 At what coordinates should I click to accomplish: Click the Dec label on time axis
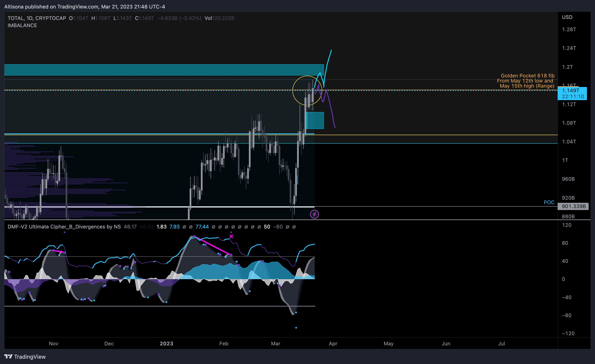coord(109,343)
